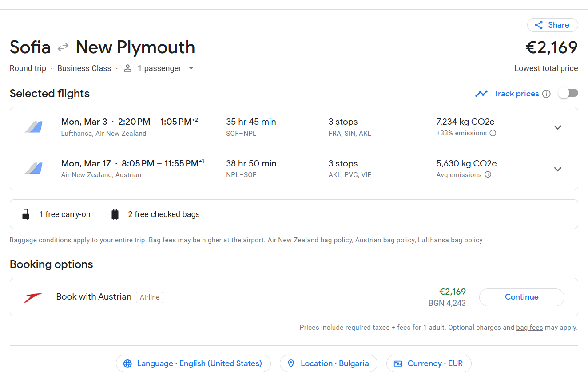
Task: Enable the Track prices toggle
Action: 568,93
